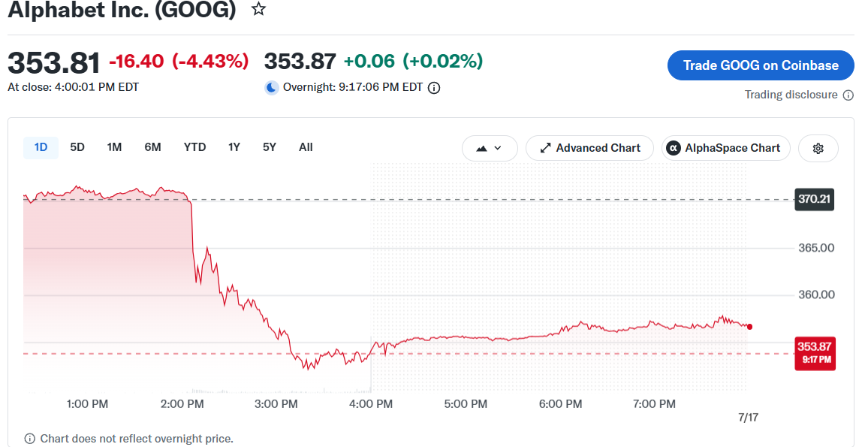Image resolution: width=868 pixels, height=447 pixels.
Task: Show the All time range
Action: pos(306,147)
